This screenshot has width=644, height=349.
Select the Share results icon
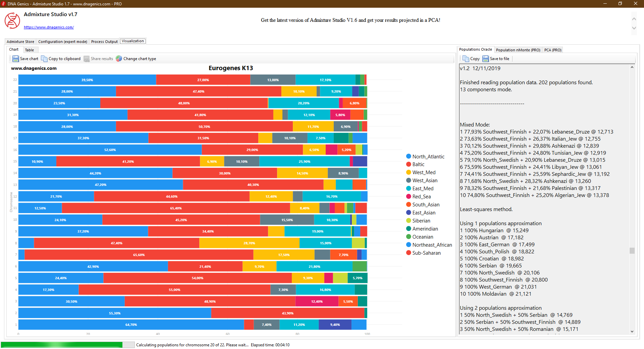coord(87,58)
